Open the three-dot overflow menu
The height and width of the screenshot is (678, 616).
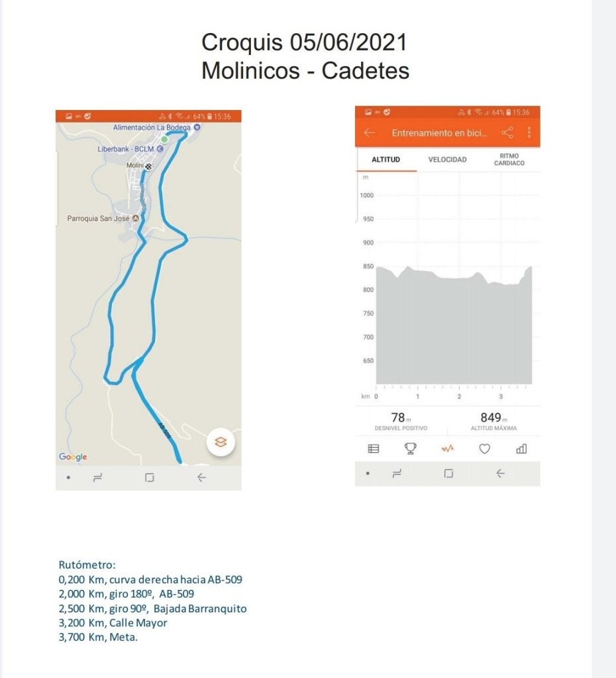[529, 133]
